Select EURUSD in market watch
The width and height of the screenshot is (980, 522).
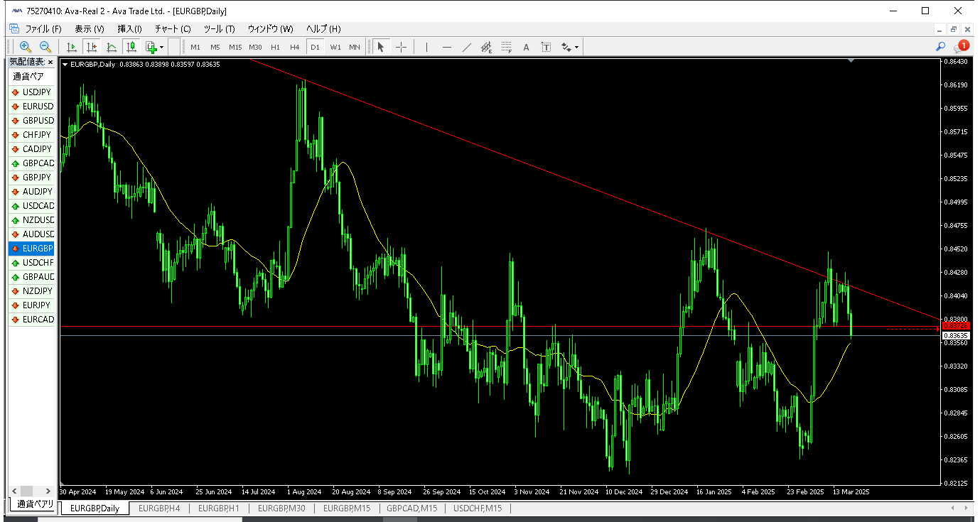click(x=31, y=107)
